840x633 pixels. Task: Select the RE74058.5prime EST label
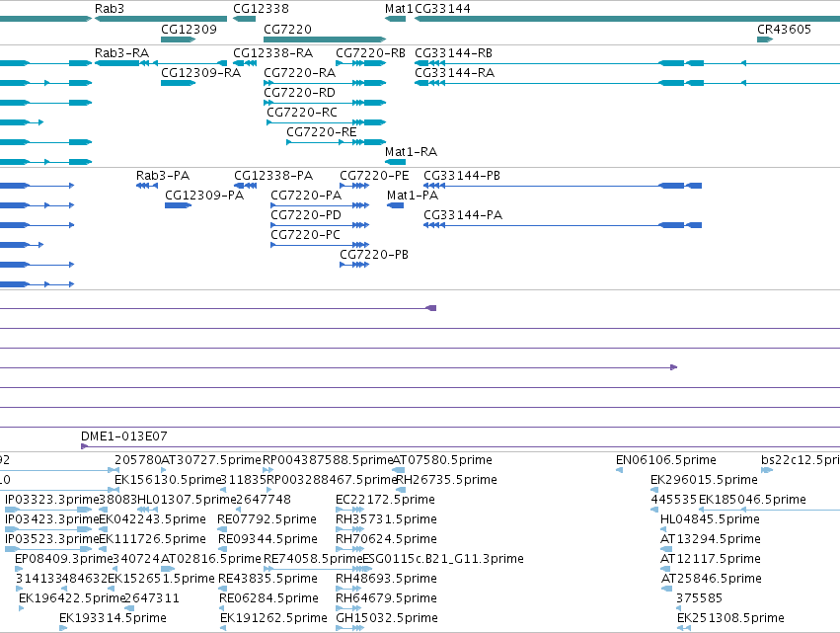[313, 560]
